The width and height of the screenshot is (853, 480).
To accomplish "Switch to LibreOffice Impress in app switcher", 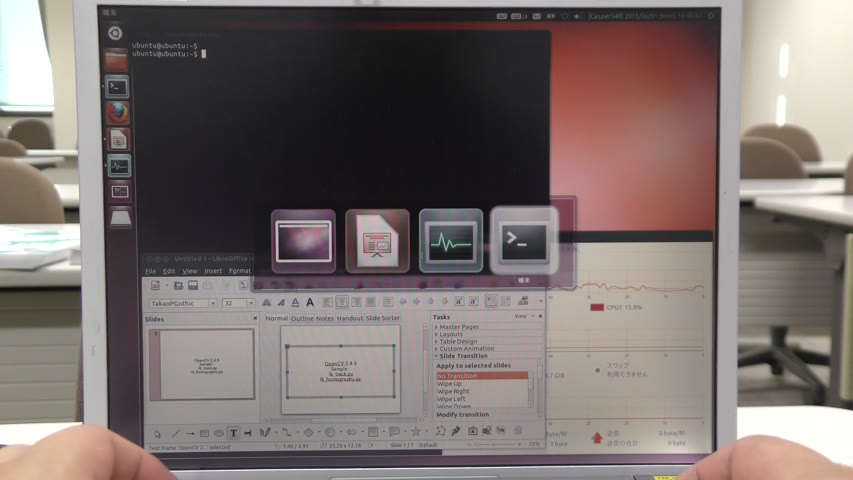I will coord(377,241).
